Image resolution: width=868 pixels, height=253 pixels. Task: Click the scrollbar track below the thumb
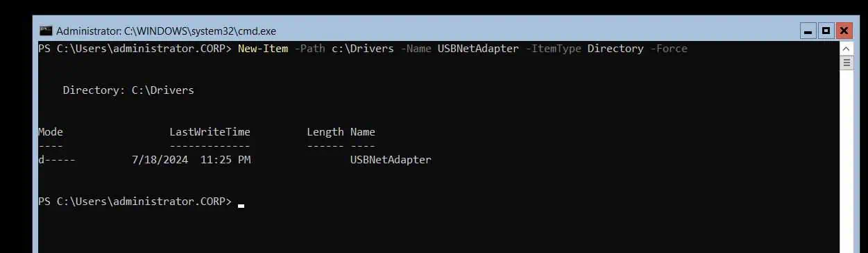point(846,160)
